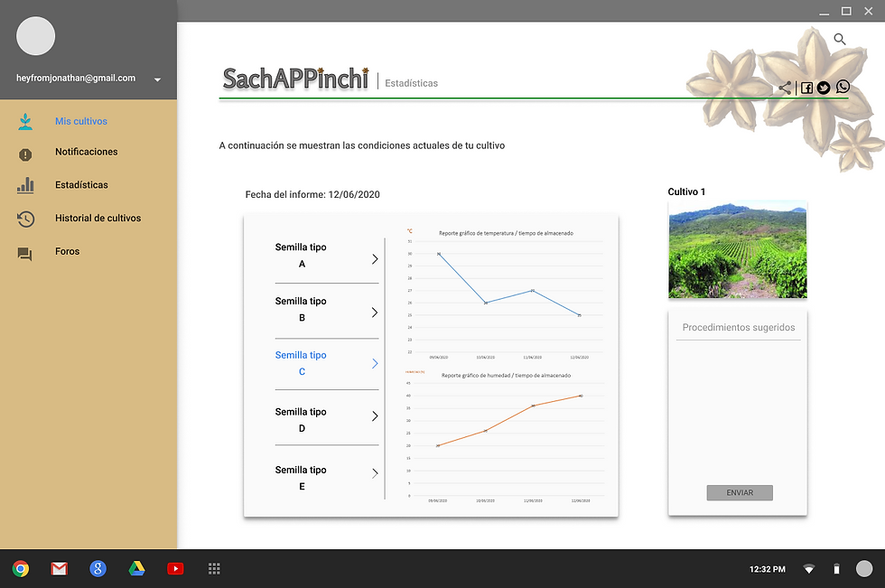Click the share icon
The image size is (885, 588).
coord(785,88)
